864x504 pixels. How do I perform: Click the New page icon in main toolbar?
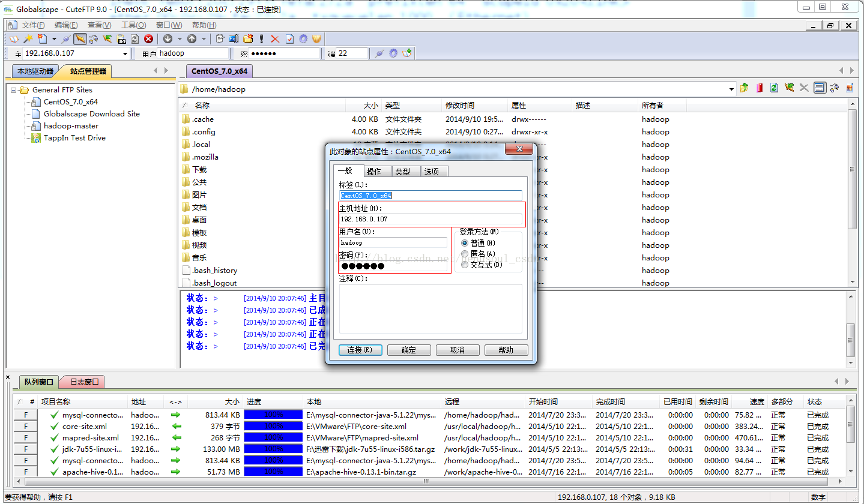point(41,39)
